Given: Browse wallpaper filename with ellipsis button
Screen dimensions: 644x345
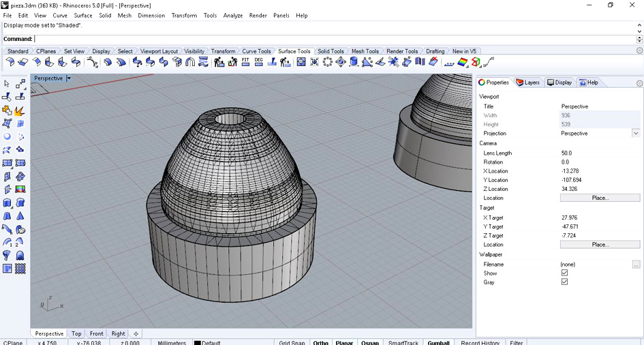Looking at the screenshot, I should coord(637,264).
